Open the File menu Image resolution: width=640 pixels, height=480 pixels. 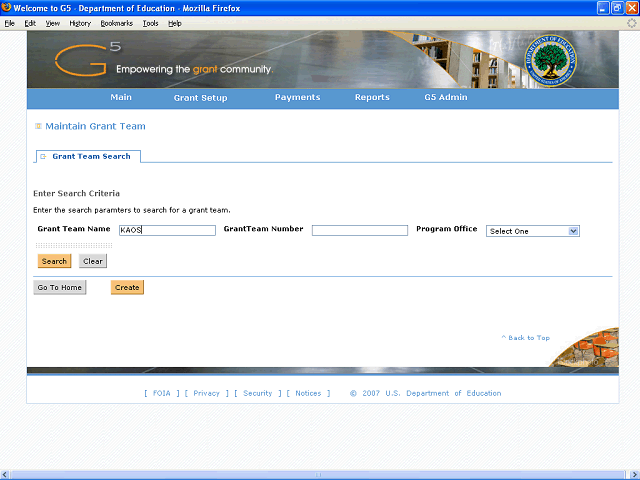pyautogui.click(x=10, y=23)
